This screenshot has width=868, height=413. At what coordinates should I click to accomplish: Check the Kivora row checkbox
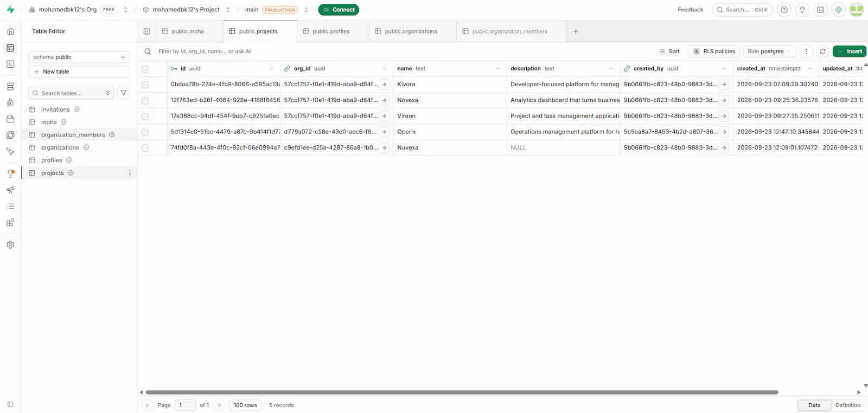[145, 85]
